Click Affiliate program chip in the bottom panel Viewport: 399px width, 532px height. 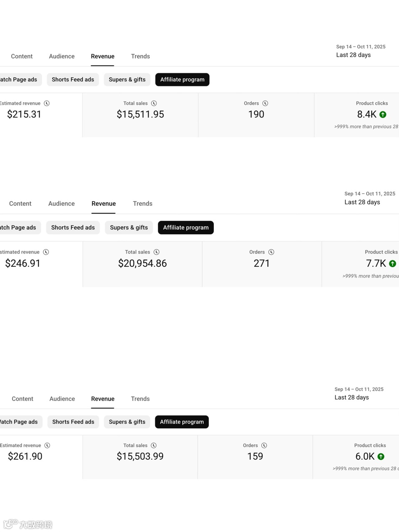point(182,422)
